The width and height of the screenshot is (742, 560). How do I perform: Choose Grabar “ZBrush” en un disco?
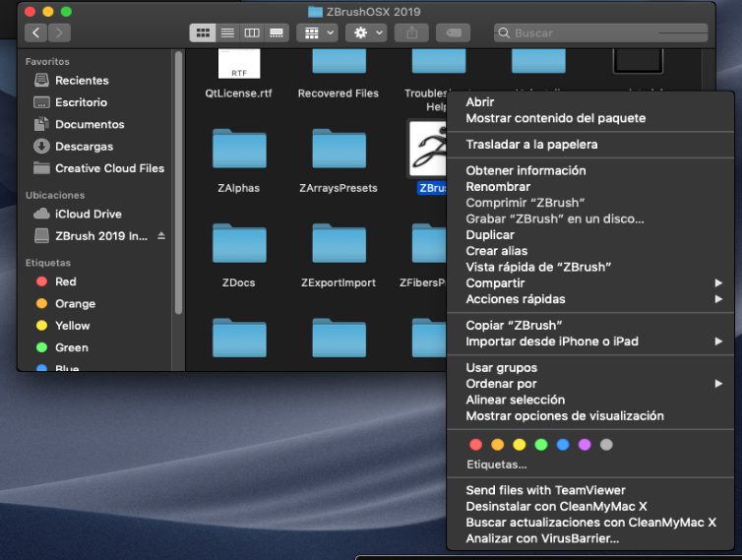pyautogui.click(x=590, y=218)
